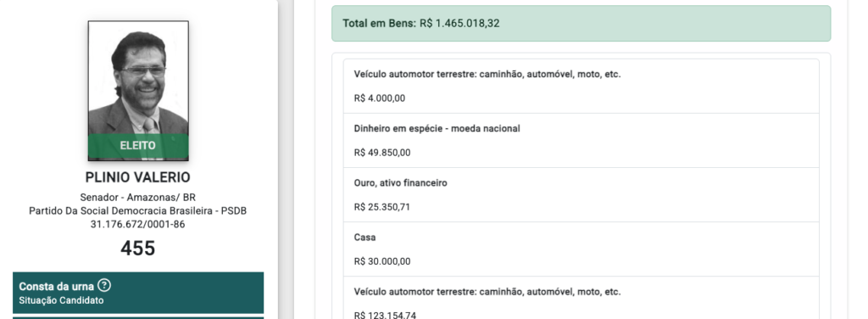Click candidate number 455
This screenshot has width=868, height=319.
pyautogui.click(x=138, y=248)
